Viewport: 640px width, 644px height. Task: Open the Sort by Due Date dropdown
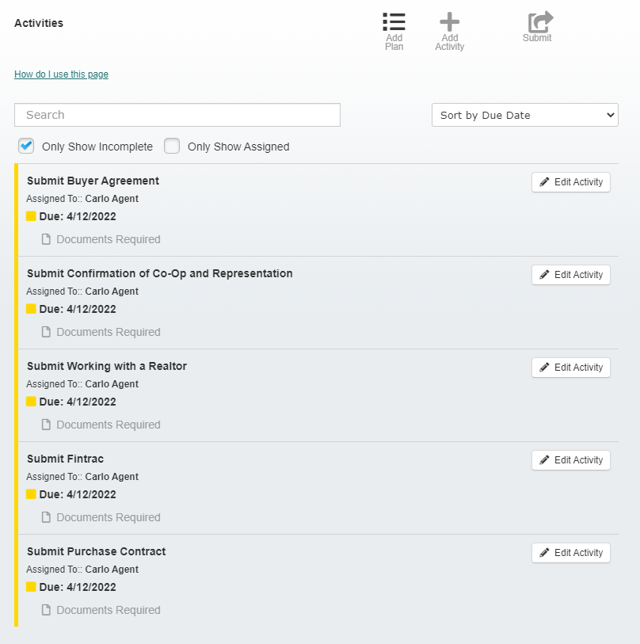pos(525,115)
